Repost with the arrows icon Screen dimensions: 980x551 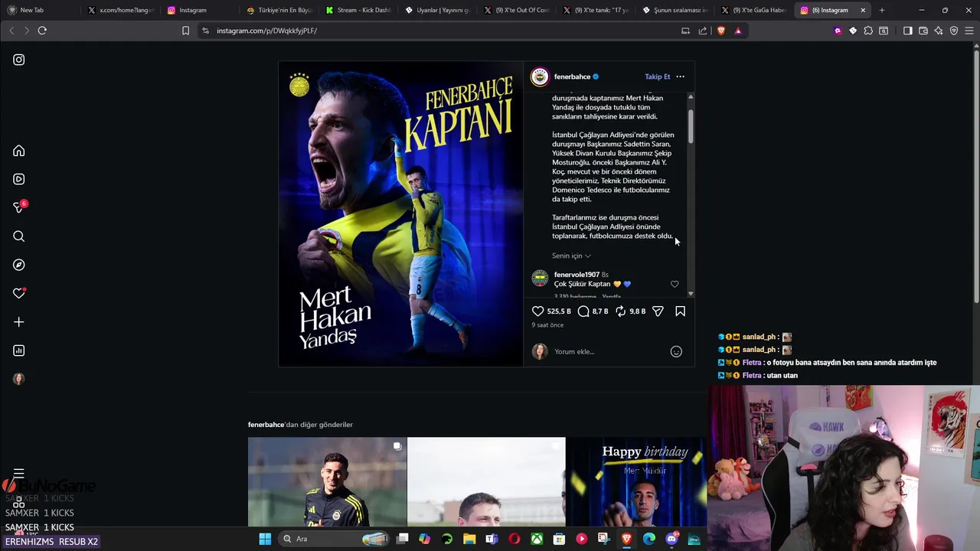pos(620,311)
